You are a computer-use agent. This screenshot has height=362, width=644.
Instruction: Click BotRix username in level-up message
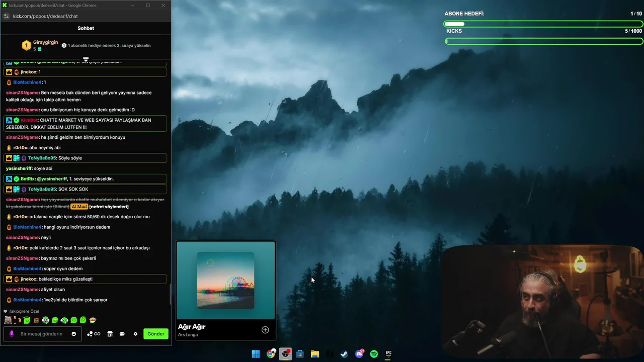point(28,179)
